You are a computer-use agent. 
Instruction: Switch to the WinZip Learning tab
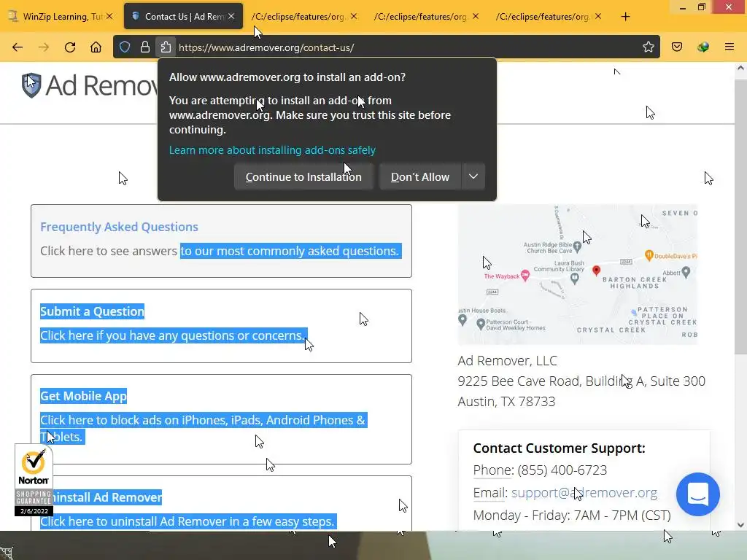60,16
